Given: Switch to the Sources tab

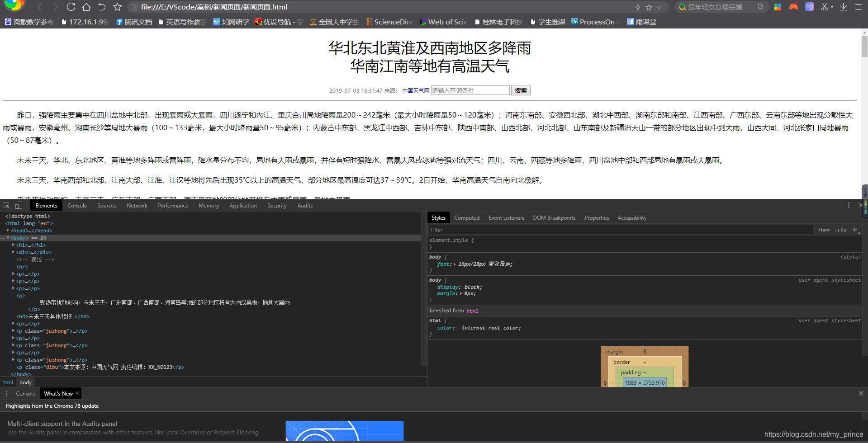Looking at the screenshot, I should point(107,206).
